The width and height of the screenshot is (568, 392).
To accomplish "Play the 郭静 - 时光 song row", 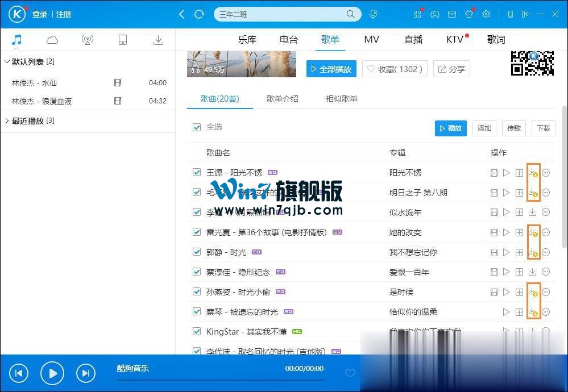I will [x=506, y=252].
